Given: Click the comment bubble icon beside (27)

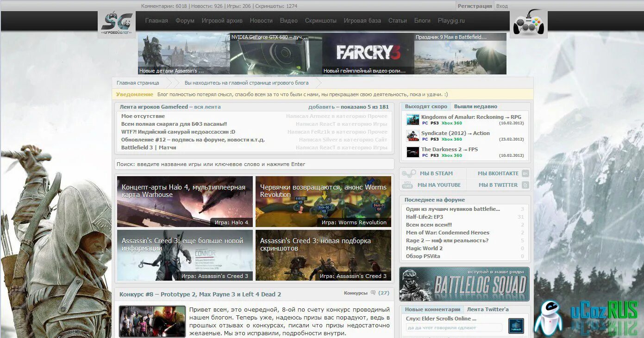Looking at the screenshot, I should (373, 293).
